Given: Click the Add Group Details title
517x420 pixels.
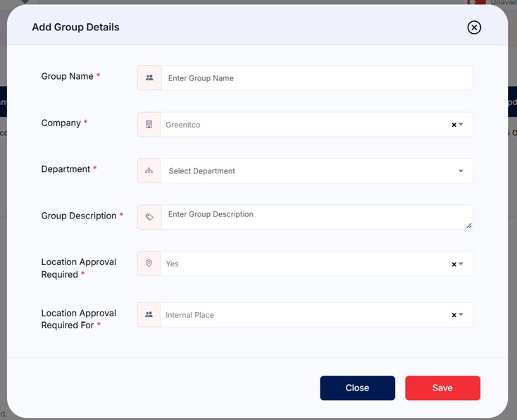Looking at the screenshot, I should [75, 27].
